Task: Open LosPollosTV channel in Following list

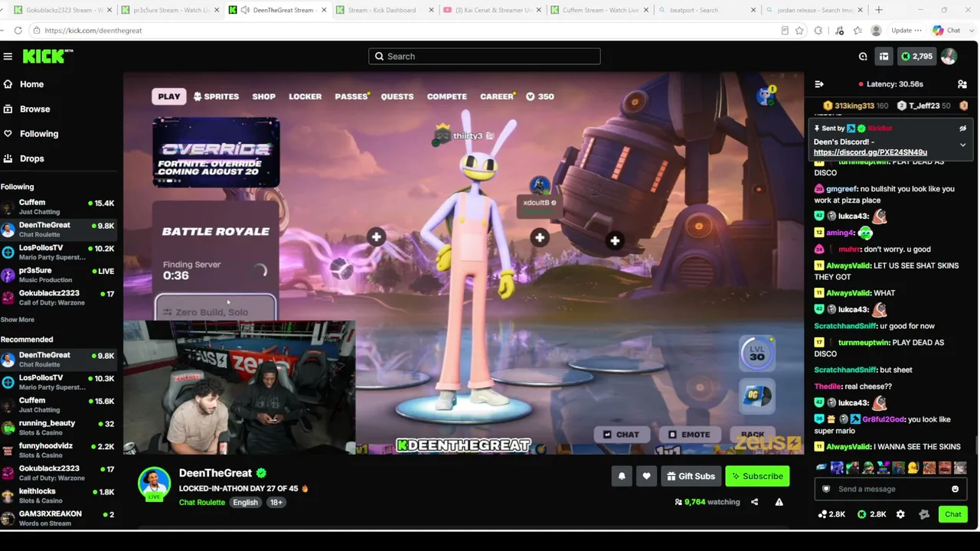Action: (x=57, y=253)
